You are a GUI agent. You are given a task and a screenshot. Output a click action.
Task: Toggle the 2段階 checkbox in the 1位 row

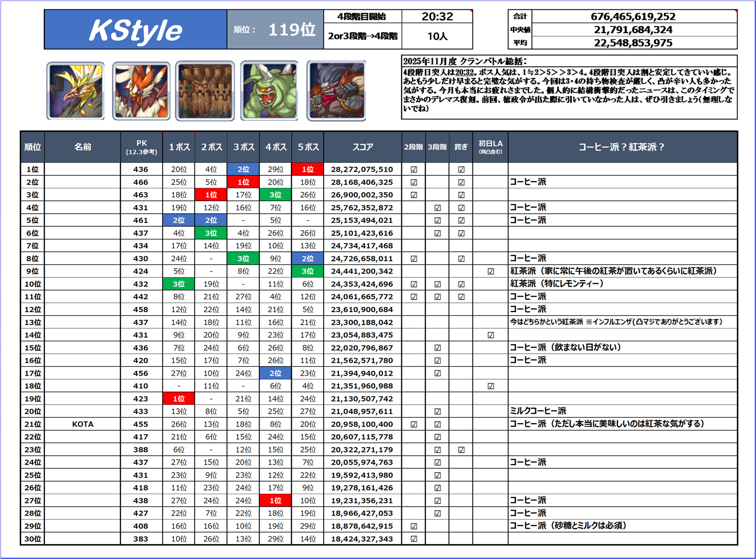pos(414,169)
